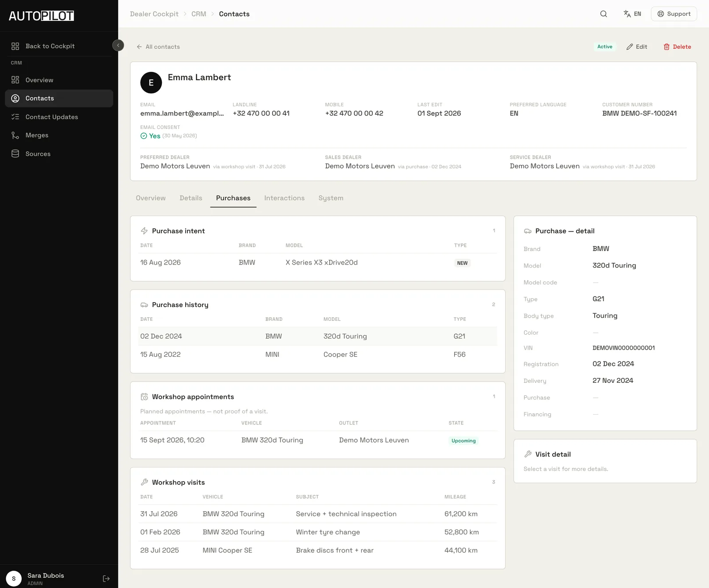Open the 28 Jul 2025 workshop visit
The image size is (709, 588).
tap(318, 550)
